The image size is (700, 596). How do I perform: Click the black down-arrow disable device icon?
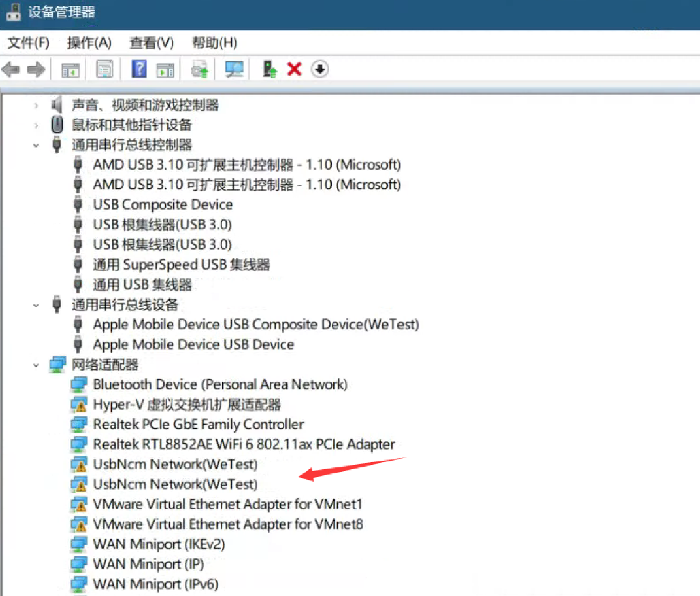tap(320, 69)
